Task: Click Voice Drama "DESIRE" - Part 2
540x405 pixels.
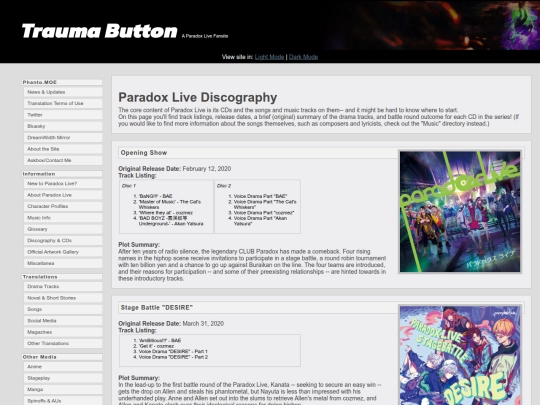Action: click(173, 357)
